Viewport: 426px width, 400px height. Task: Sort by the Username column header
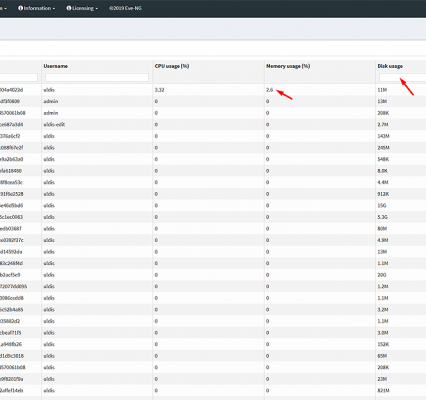(x=56, y=66)
